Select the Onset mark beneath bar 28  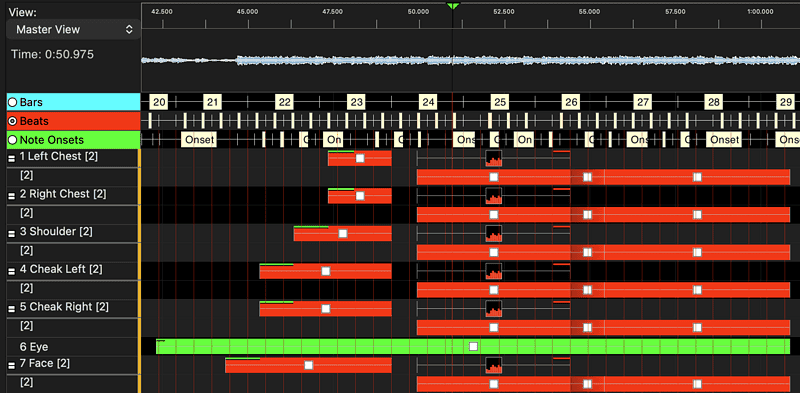pyautogui.click(x=724, y=140)
